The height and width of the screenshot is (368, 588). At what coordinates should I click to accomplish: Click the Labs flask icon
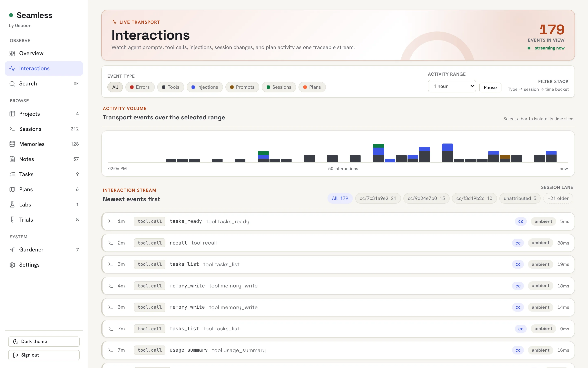(12, 204)
